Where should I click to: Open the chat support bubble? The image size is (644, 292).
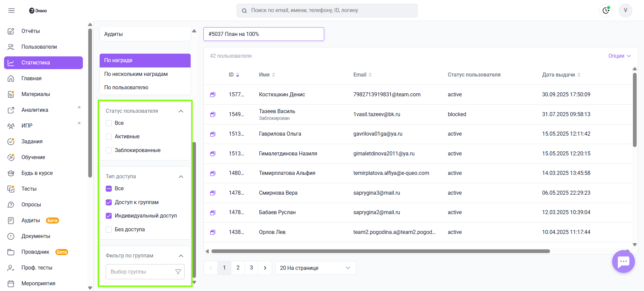pos(623,261)
